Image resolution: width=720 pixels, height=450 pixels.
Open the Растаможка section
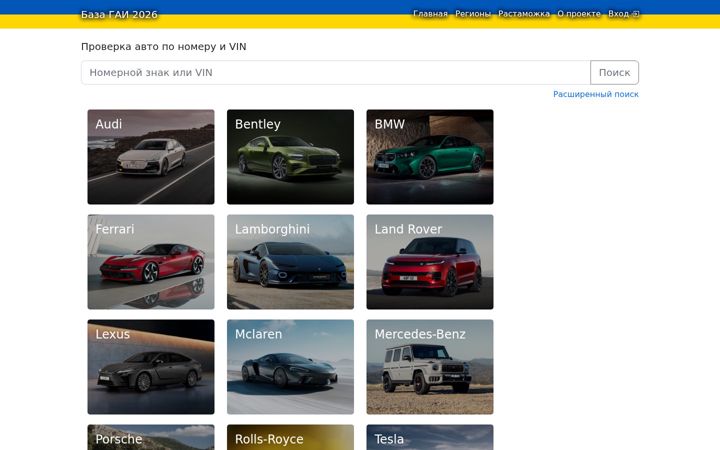[x=523, y=14]
